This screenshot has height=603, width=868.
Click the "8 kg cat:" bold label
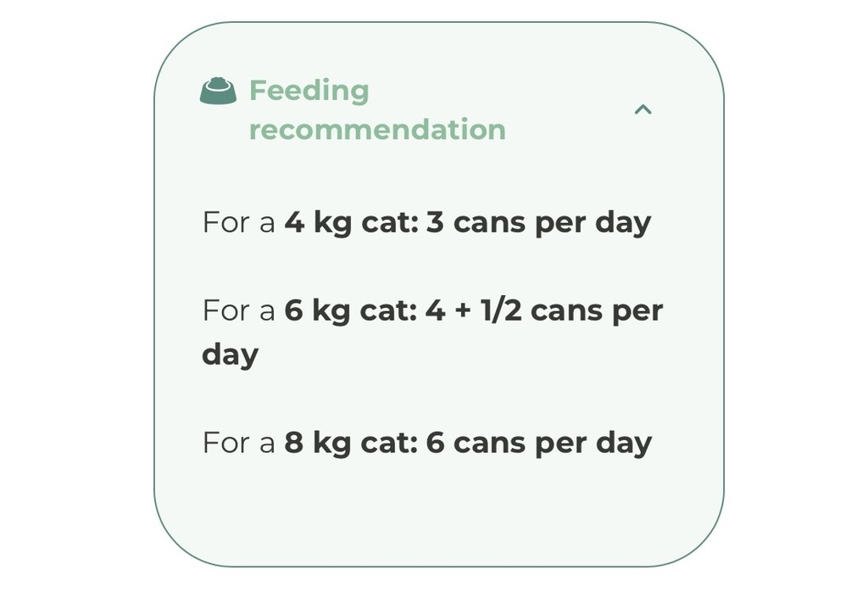pyautogui.click(x=351, y=443)
